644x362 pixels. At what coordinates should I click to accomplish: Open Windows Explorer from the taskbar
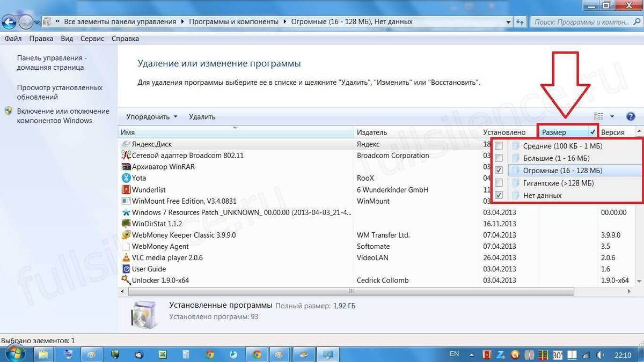pos(43,354)
